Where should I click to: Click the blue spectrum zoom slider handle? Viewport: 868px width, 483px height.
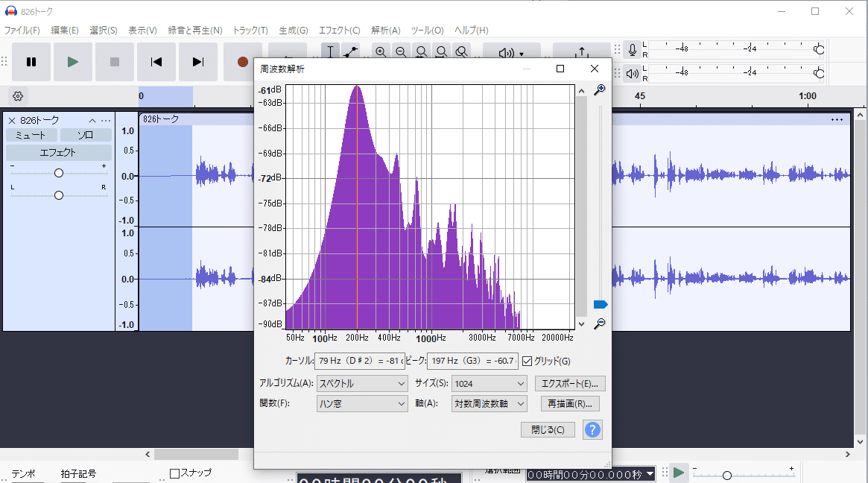[601, 305]
